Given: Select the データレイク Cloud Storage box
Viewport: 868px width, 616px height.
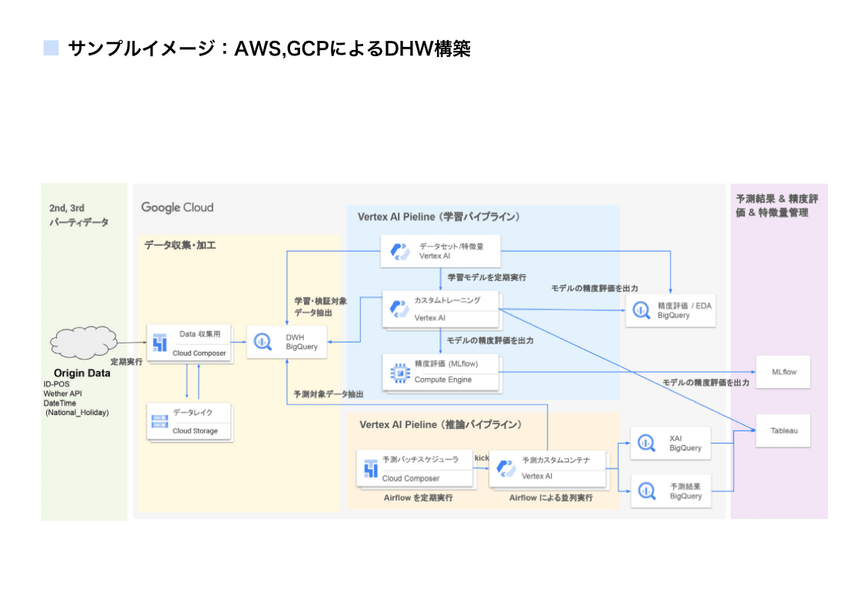Looking at the screenshot, I should 189,421.
